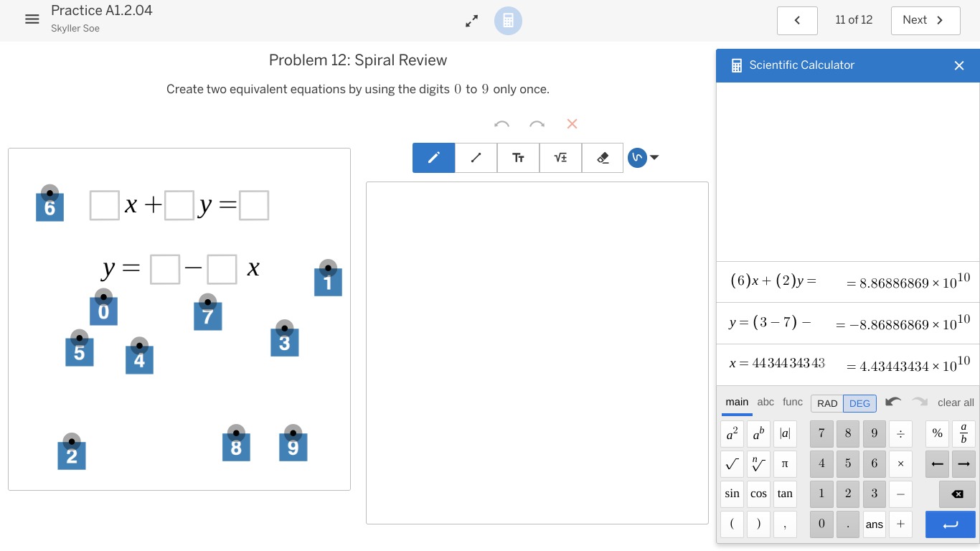Switch to calculator func tab
The height and width of the screenshot is (551, 980).
point(793,402)
